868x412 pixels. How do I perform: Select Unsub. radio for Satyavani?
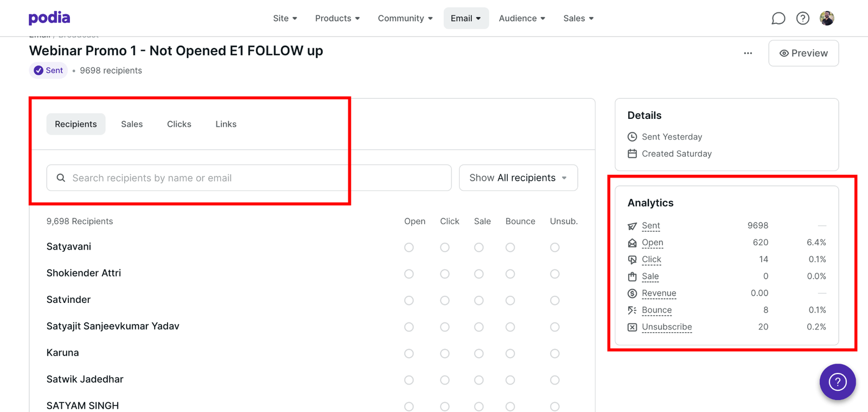tap(554, 248)
